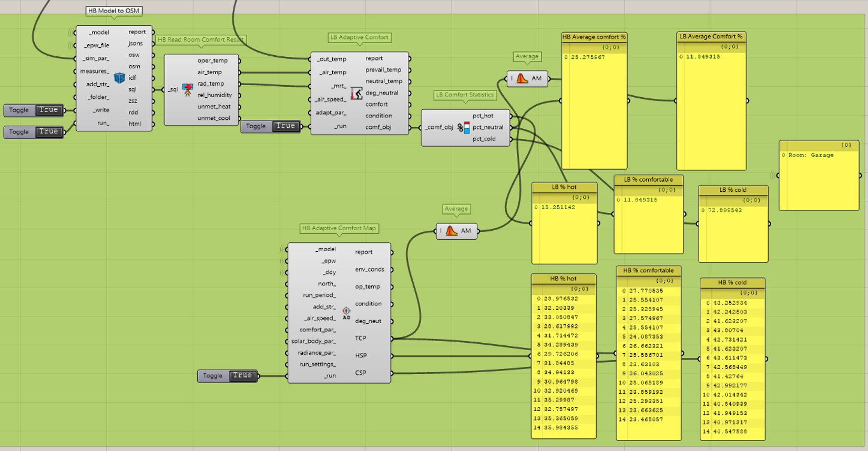The image size is (868, 451).
Task: Click the LB Comfort Statistics component icon
Action: pyautogui.click(x=463, y=127)
